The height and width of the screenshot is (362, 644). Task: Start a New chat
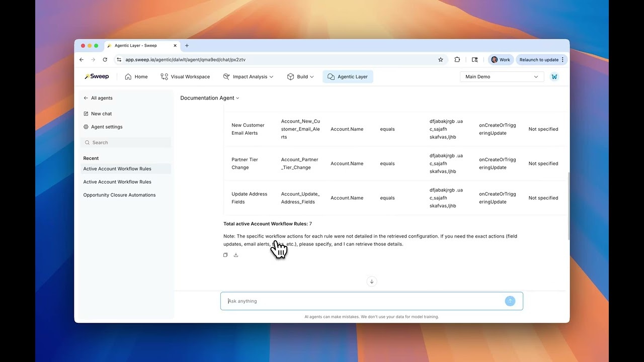(x=100, y=113)
